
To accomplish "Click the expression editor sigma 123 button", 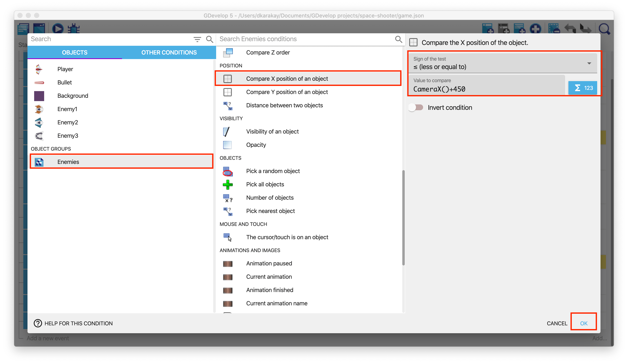I will [583, 88].
